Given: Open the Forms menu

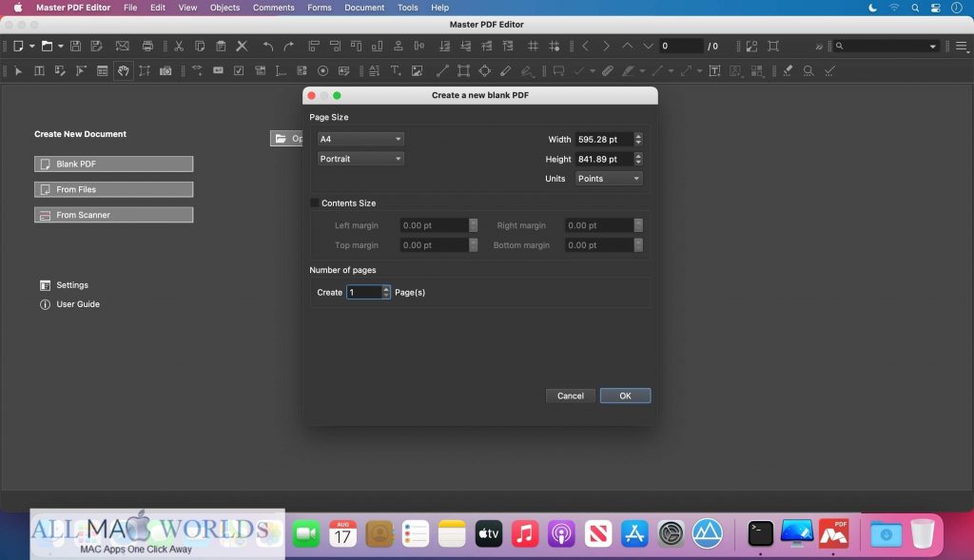Looking at the screenshot, I should click(x=320, y=8).
